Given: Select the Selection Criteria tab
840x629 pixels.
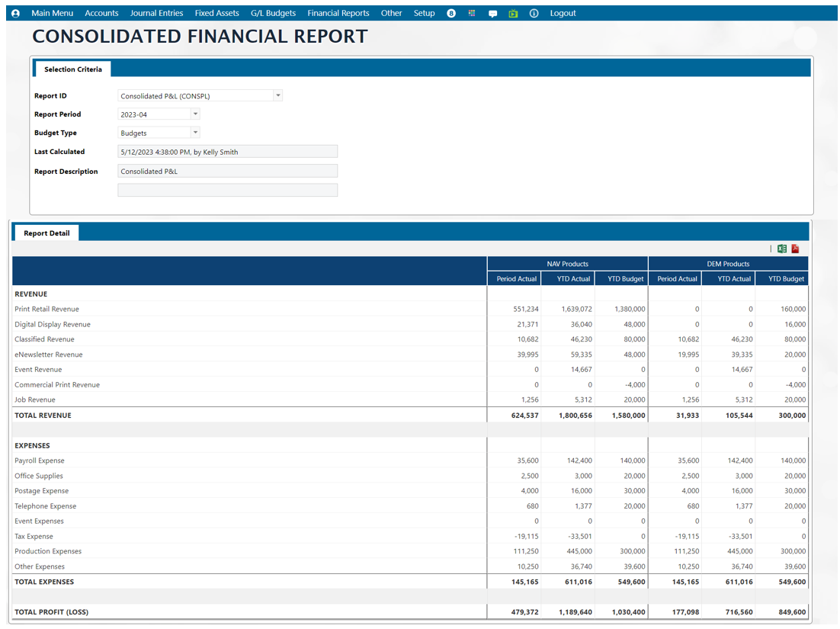Looking at the screenshot, I should click(73, 69).
